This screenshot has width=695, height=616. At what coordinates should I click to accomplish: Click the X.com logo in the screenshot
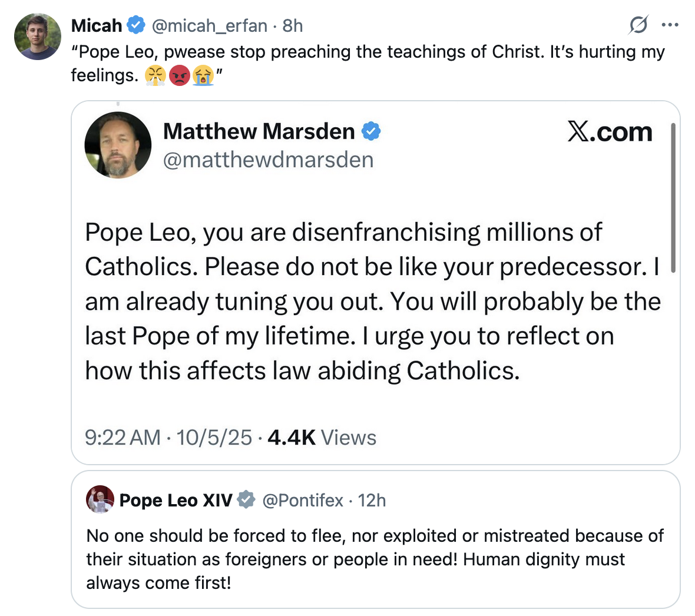coord(610,132)
